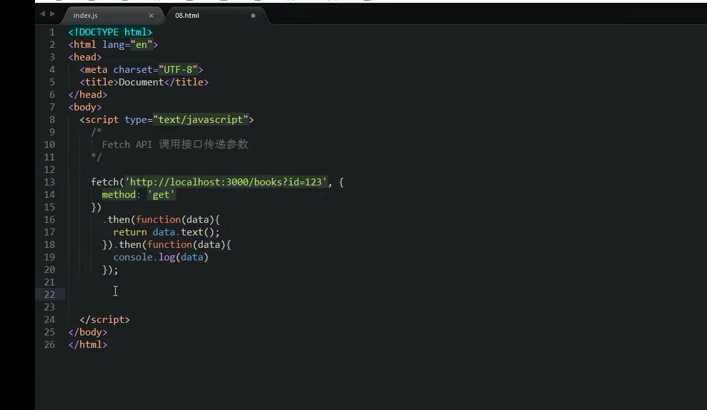Click the first .then(function(data){ line
The image size is (707, 410).
(163, 220)
